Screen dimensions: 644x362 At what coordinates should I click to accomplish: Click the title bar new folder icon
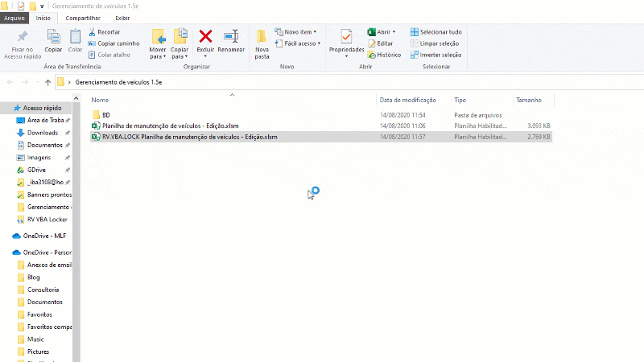click(32, 6)
